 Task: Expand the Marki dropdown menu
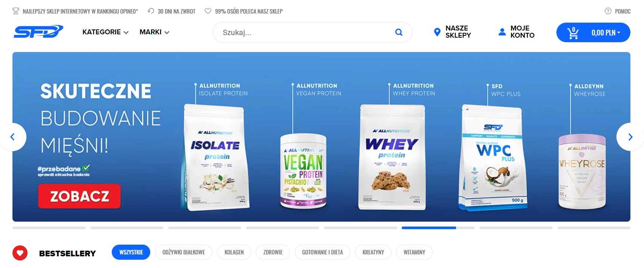154,32
